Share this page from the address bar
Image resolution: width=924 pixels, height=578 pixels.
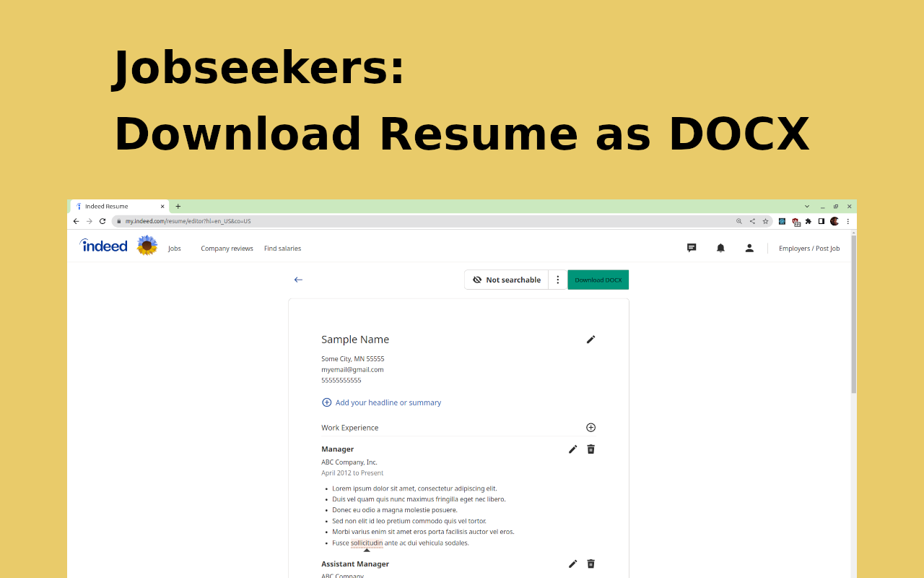point(752,221)
